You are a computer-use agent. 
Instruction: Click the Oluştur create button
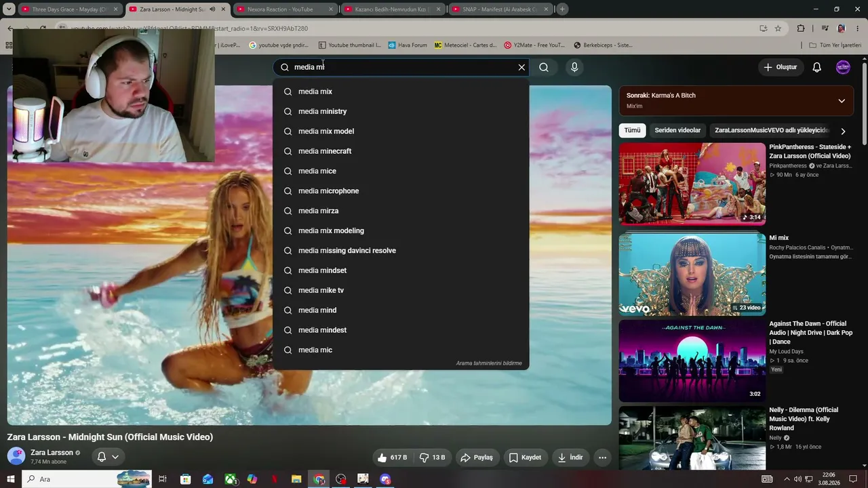[x=780, y=67]
